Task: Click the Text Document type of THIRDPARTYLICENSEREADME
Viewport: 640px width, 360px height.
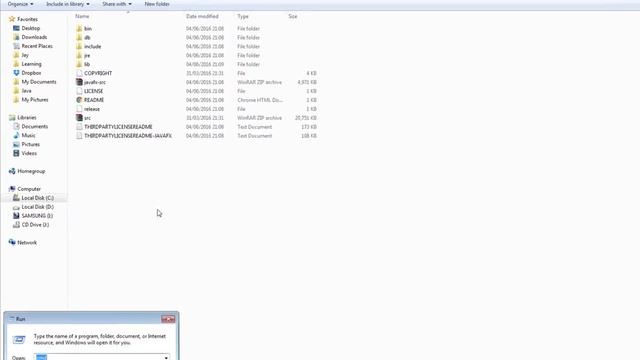Action: point(255,127)
